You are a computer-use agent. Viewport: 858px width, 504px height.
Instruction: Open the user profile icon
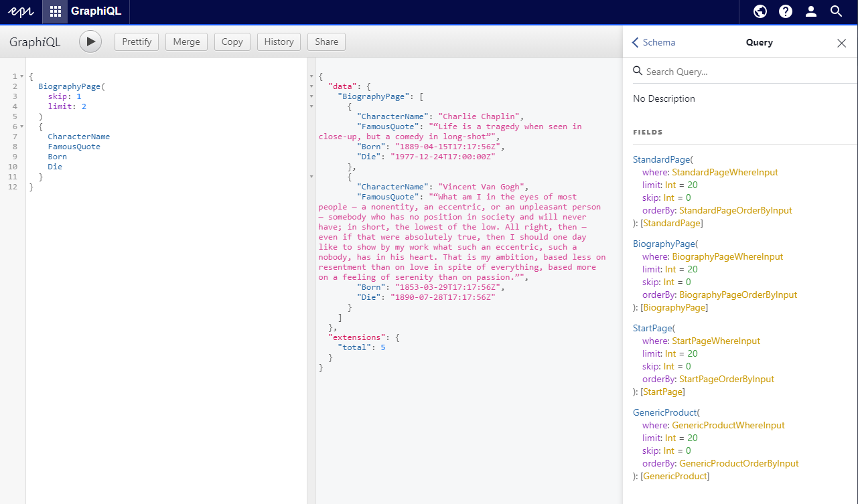[x=811, y=11]
